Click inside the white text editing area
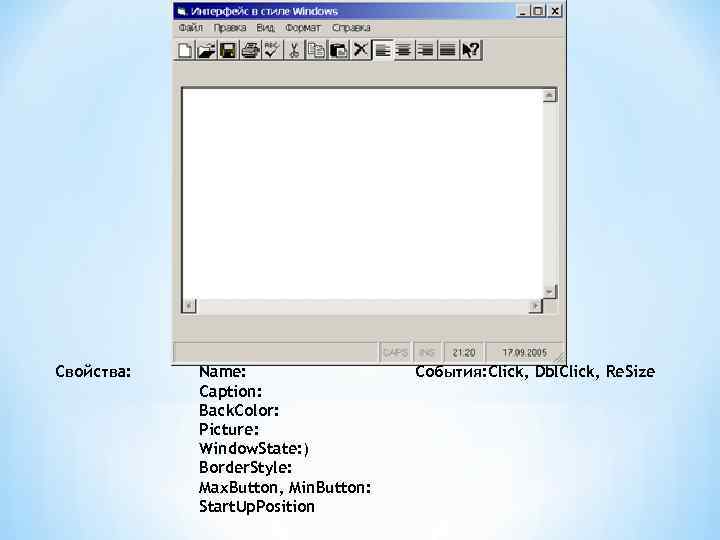The height and width of the screenshot is (540, 720). tap(363, 194)
